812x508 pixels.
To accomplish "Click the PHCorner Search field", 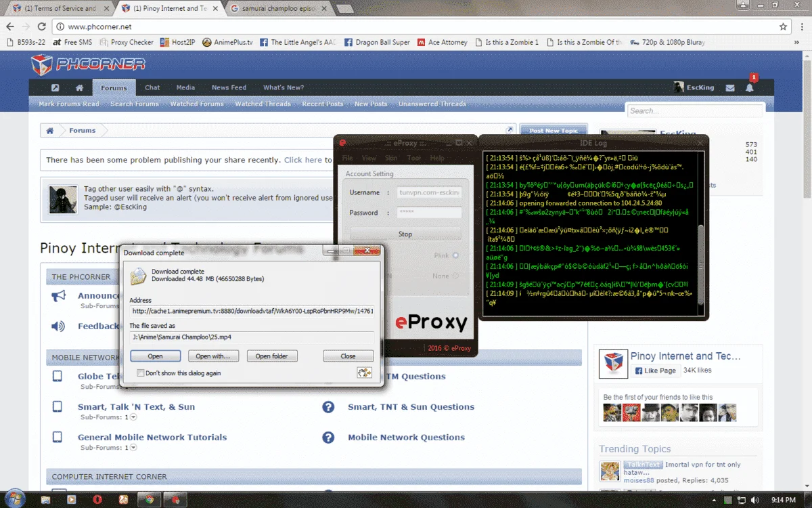I will [695, 110].
